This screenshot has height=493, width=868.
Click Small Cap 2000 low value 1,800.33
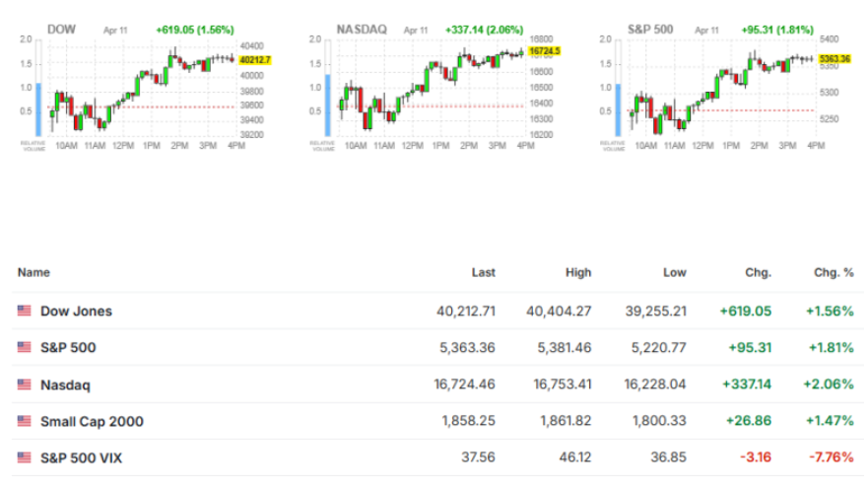pos(660,421)
